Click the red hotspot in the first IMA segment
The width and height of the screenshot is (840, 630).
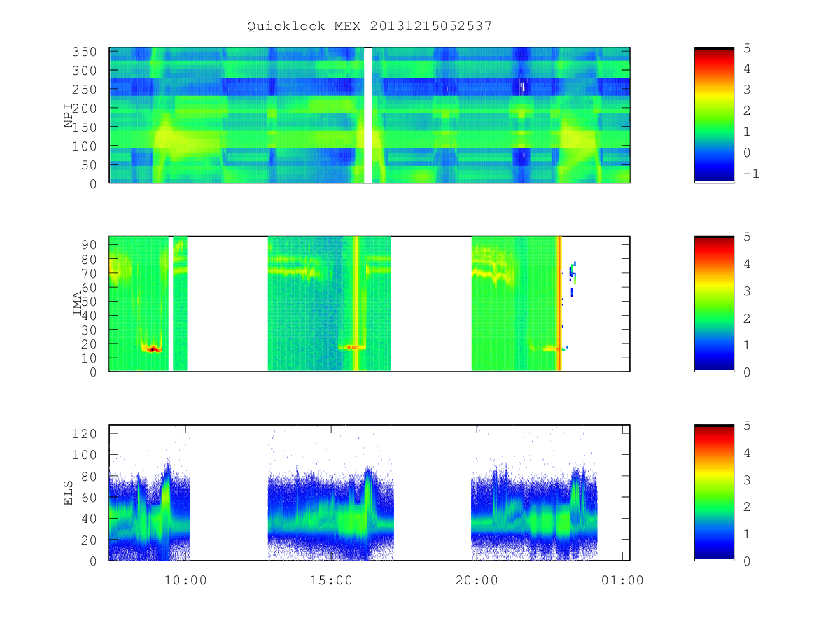point(152,349)
